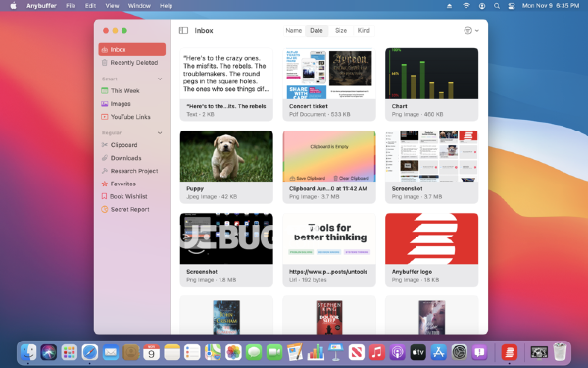Open the Help menu

167,6
